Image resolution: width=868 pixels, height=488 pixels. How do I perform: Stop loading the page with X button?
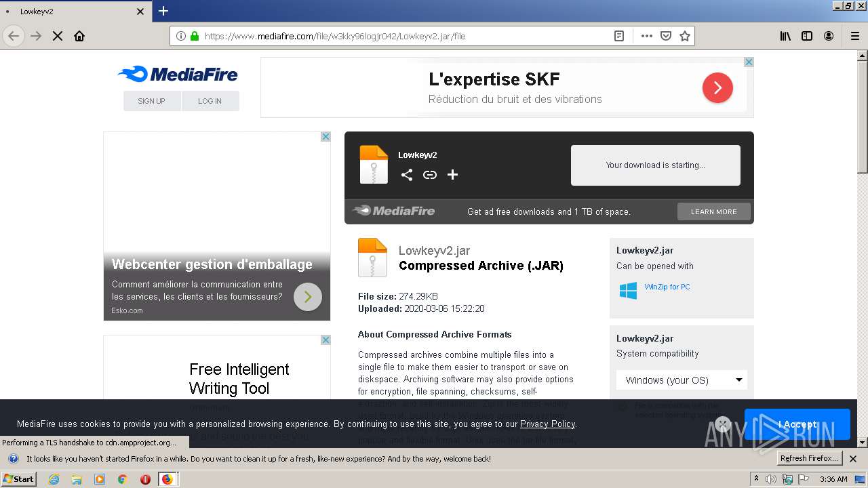pos(58,36)
